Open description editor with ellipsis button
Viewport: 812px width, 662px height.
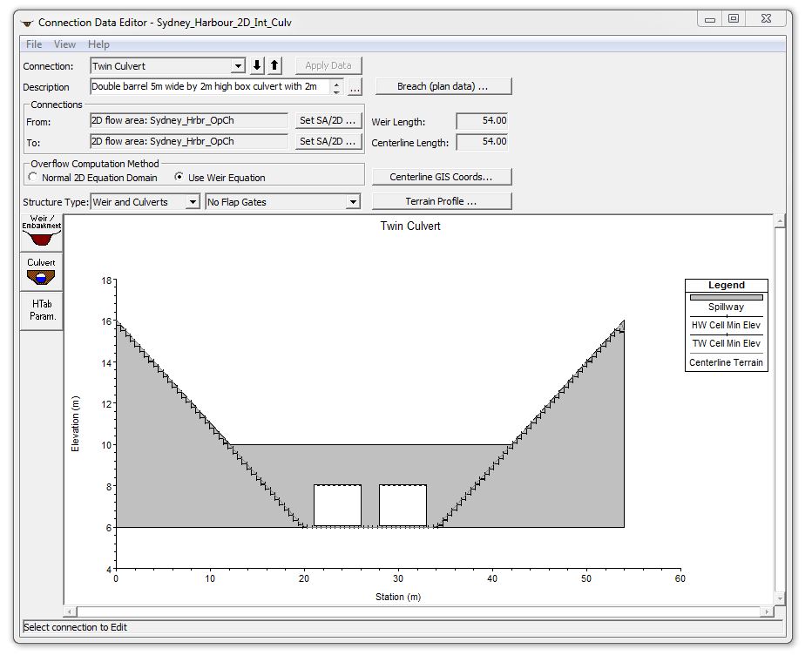(x=355, y=87)
